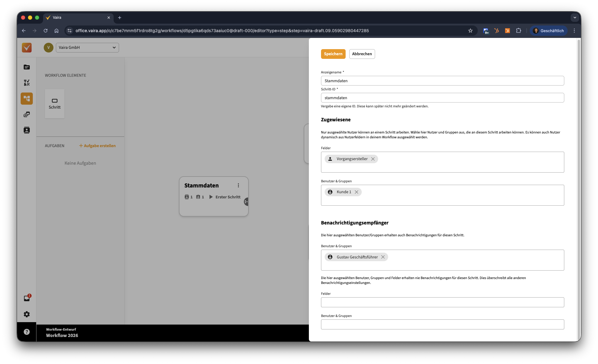Viewport: 598px width, 364px height.
Task: Select the Schritt workflow element tile
Action: coord(55,104)
